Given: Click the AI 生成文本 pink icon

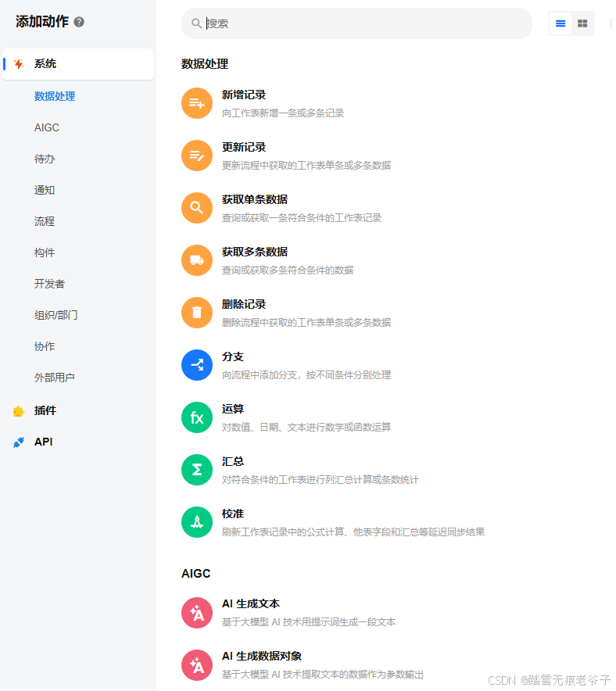Looking at the screenshot, I should click(197, 613).
